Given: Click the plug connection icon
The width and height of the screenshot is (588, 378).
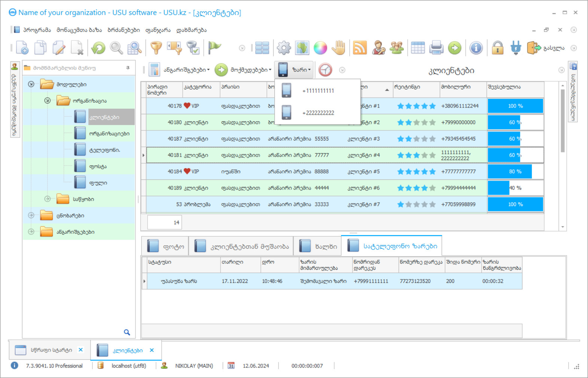Looking at the screenshot, I should [516, 48].
